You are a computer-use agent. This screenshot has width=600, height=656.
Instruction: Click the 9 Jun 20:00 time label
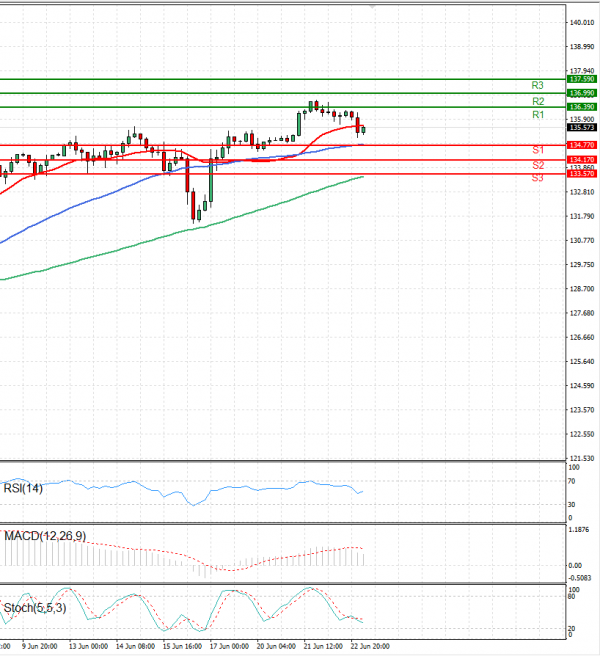point(40,646)
